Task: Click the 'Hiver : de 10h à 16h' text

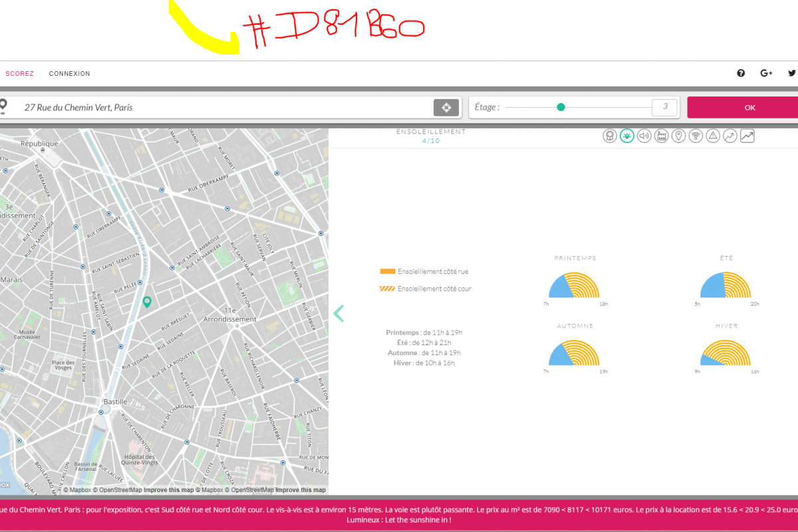Action: click(x=424, y=363)
